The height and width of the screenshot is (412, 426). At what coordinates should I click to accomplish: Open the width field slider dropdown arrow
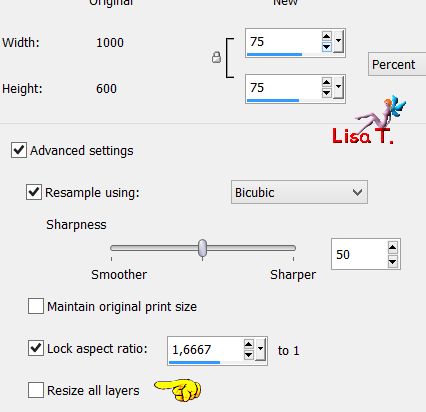pyautogui.click(x=338, y=41)
